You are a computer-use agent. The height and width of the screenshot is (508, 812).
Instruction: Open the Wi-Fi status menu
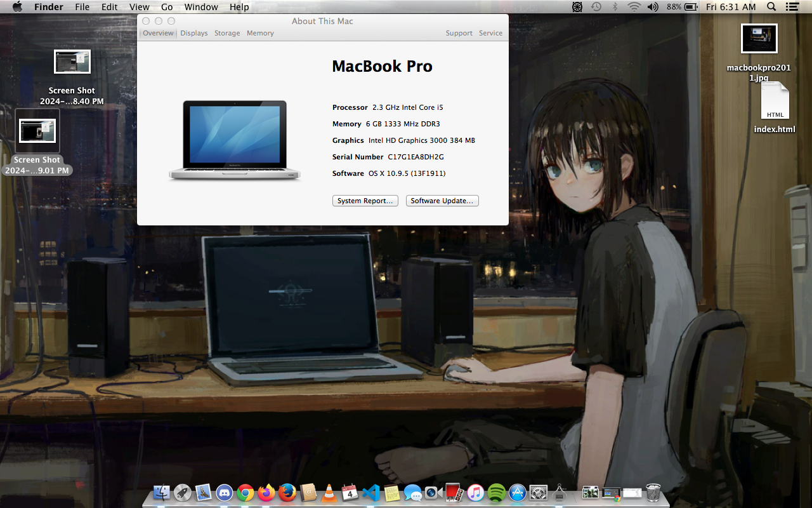[634, 7]
